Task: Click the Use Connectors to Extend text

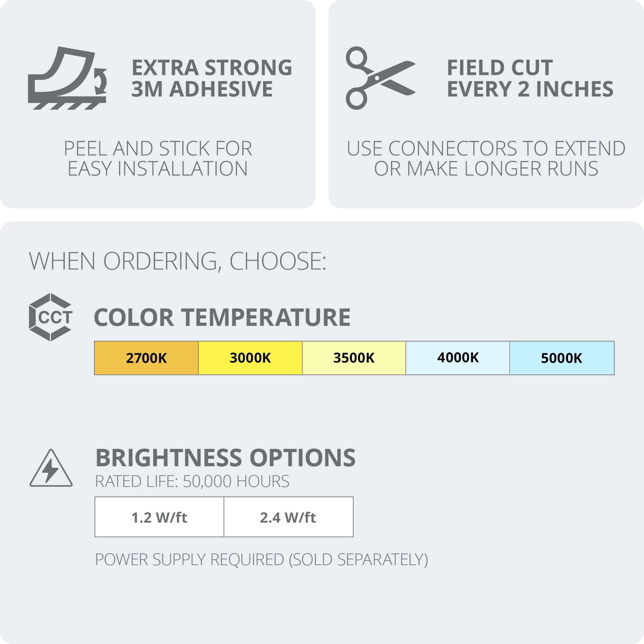Action: [486, 158]
